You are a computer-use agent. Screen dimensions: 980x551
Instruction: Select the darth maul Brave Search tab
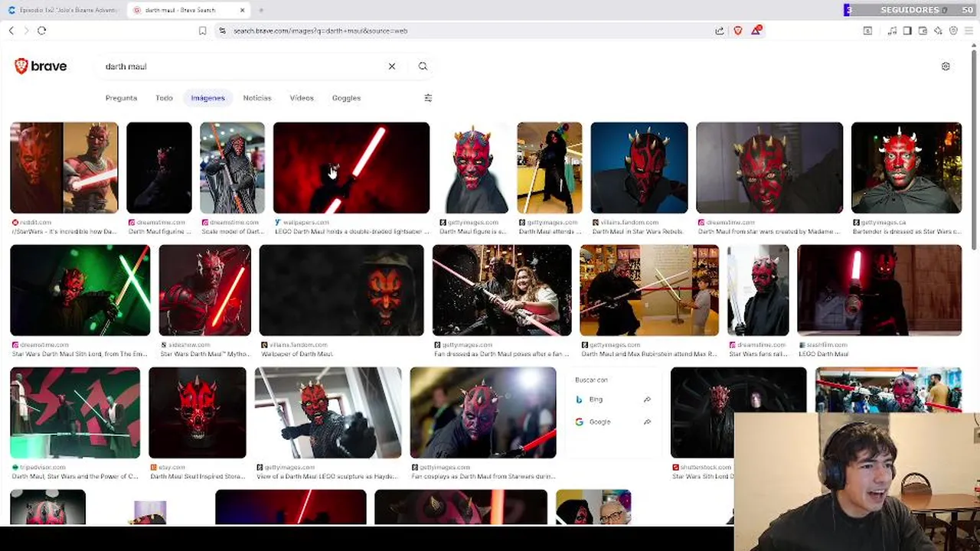[x=188, y=10]
